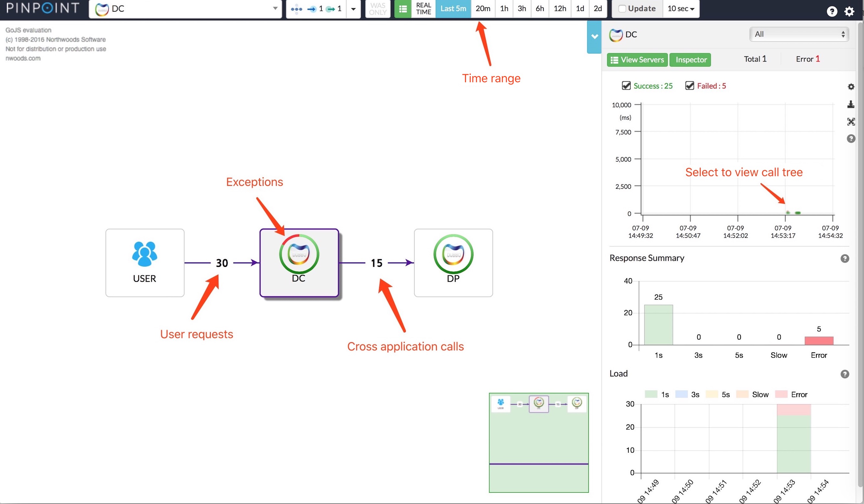
Task: Click the Pinpoint application logo icon
Action: (x=43, y=8)
